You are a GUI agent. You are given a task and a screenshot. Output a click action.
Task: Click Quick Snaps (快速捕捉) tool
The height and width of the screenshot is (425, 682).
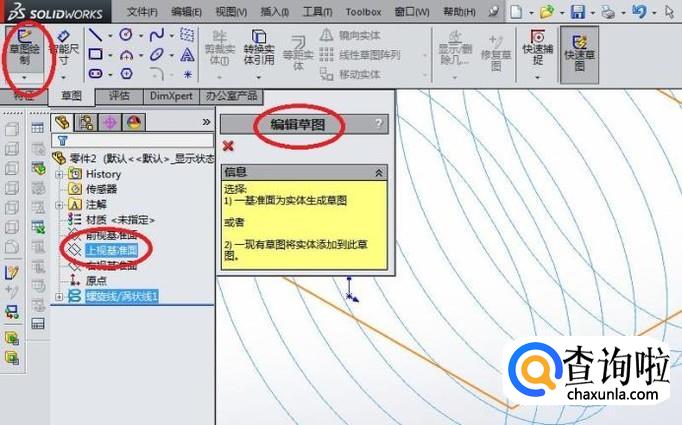[x=538, y=48]
